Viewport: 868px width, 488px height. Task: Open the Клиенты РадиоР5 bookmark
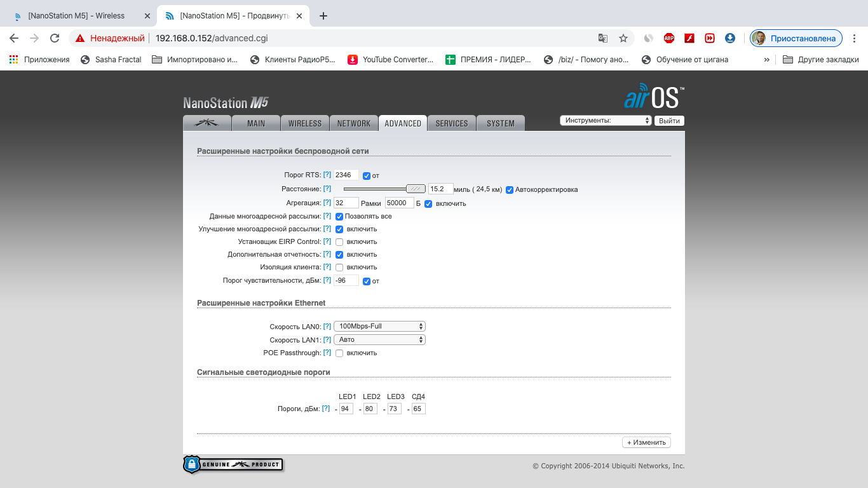click(293, 60)
